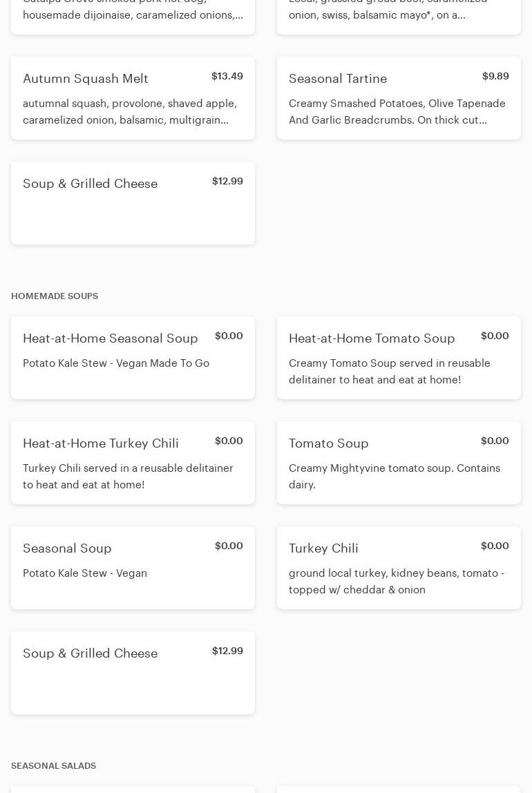This screenshot has height=793, width=532.
Task: Click the Turkey Chili reusable delitainer description
Action: tap(128, 477)
